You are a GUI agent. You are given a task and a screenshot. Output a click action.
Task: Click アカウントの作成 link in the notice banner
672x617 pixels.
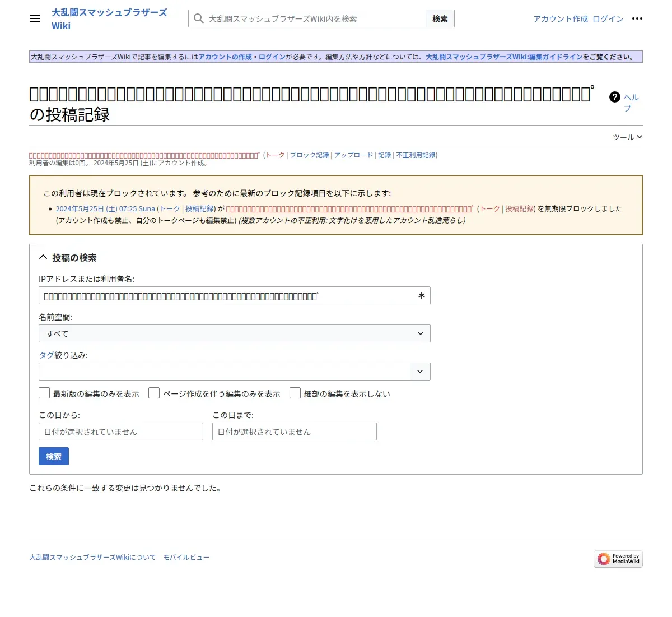click(225, 57)
